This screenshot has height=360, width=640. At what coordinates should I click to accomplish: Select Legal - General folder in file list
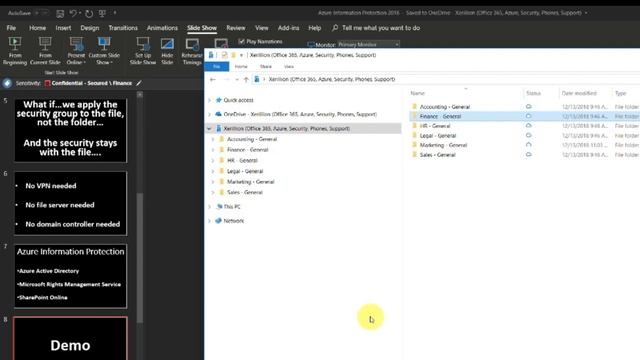pos(438,136)
